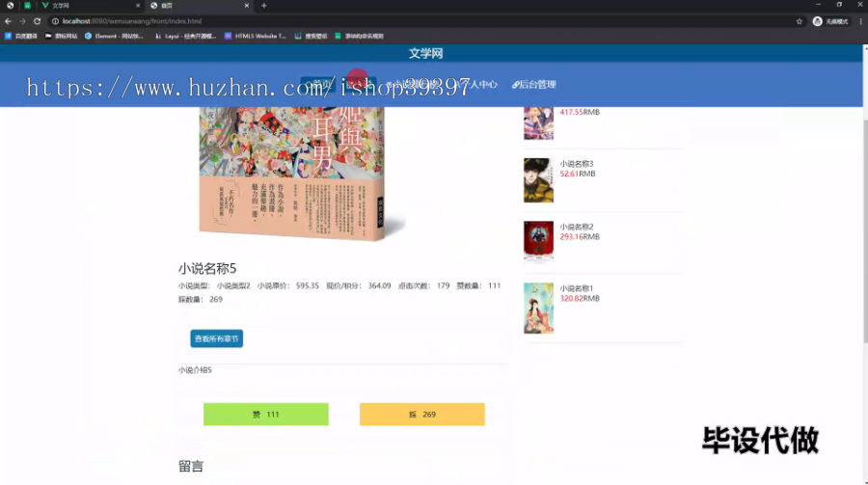The image size is (868, 485).
Task: Open the 小说名称2 thumbnail
Action: (538, 241)
